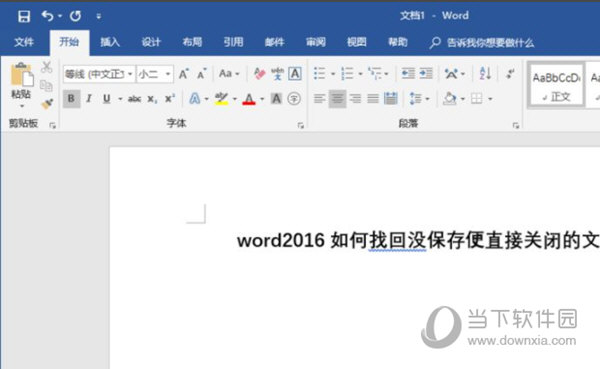Click the Cut scissors icon
Screen dimensions: 600x369
[47, 67]
